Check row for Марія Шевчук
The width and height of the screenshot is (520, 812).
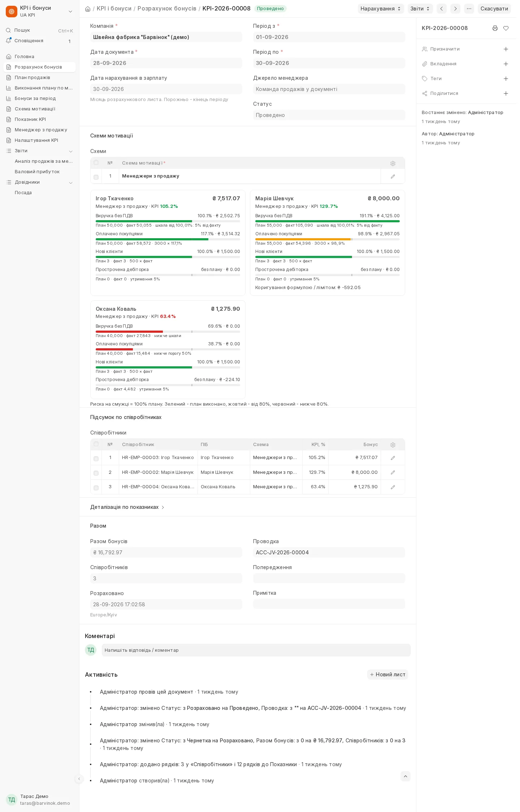click(96, 473)
